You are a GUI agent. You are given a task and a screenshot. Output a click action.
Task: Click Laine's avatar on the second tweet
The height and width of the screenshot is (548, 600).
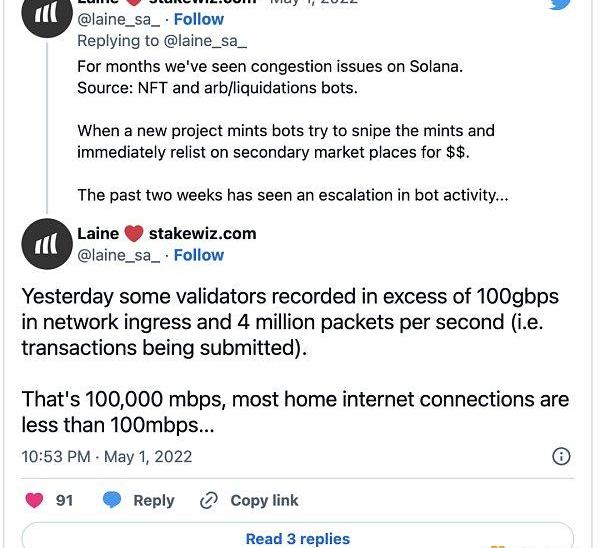pos(46,243)
